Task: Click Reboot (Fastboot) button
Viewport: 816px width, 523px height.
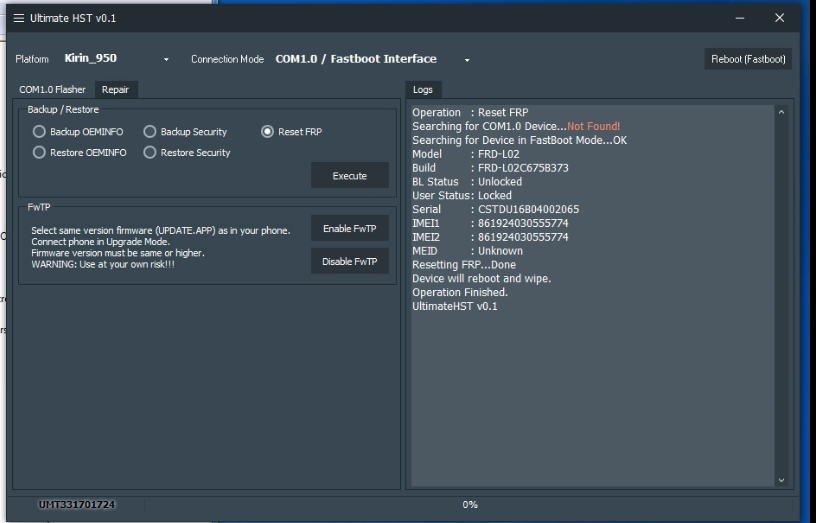Action: 748,59
